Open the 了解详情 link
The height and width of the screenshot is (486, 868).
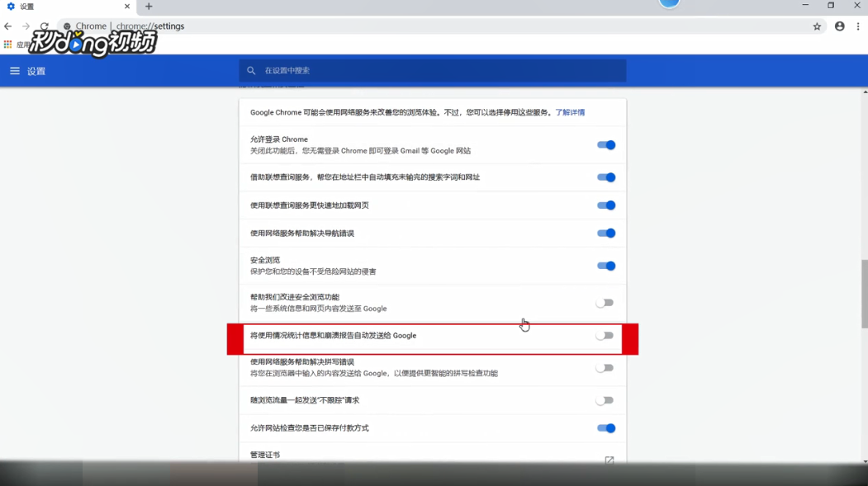coord(570,112)
